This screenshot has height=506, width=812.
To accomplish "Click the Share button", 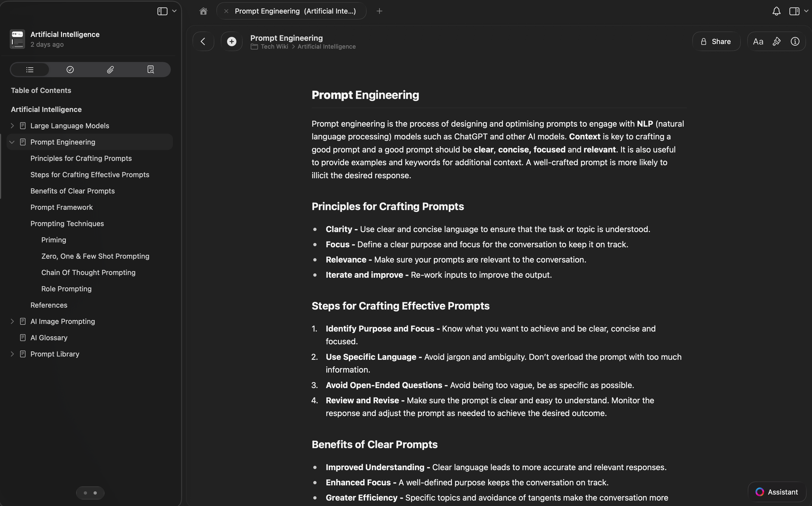I will coord(716,42).
